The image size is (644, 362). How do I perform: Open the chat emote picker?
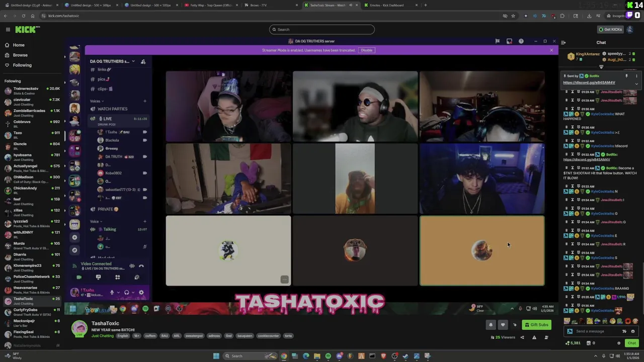pos(633,331)
